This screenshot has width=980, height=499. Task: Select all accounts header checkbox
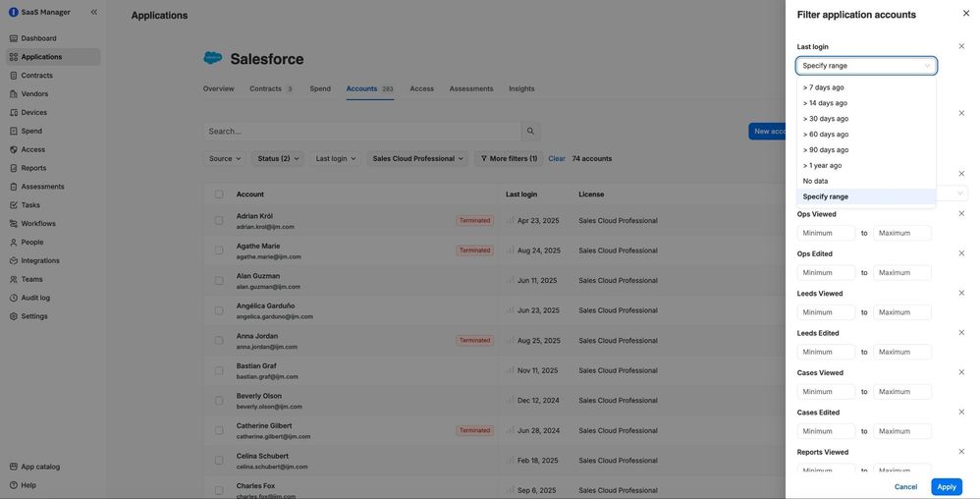pos(219,194)
